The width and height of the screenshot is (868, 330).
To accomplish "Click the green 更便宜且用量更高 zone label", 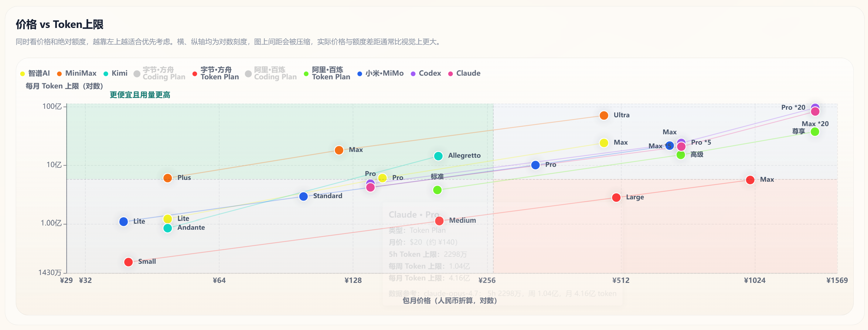I will click(x=140, y=95).
